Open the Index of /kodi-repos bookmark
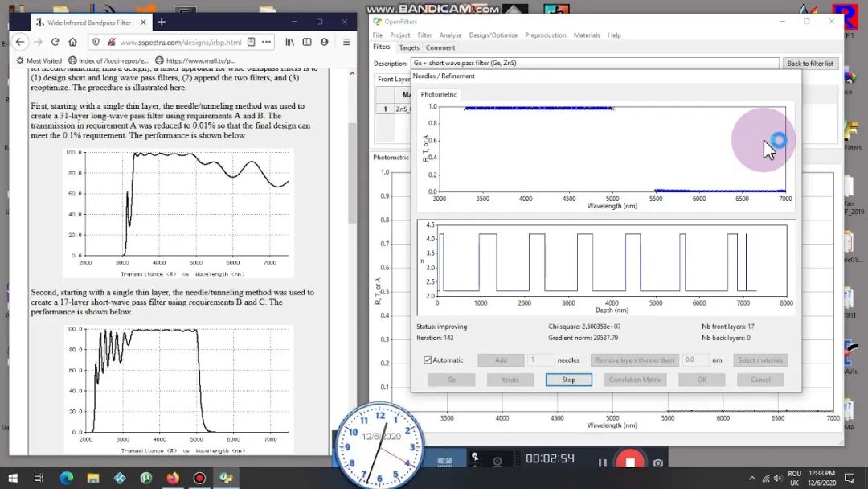868x489 pixels. click(108, 60)
